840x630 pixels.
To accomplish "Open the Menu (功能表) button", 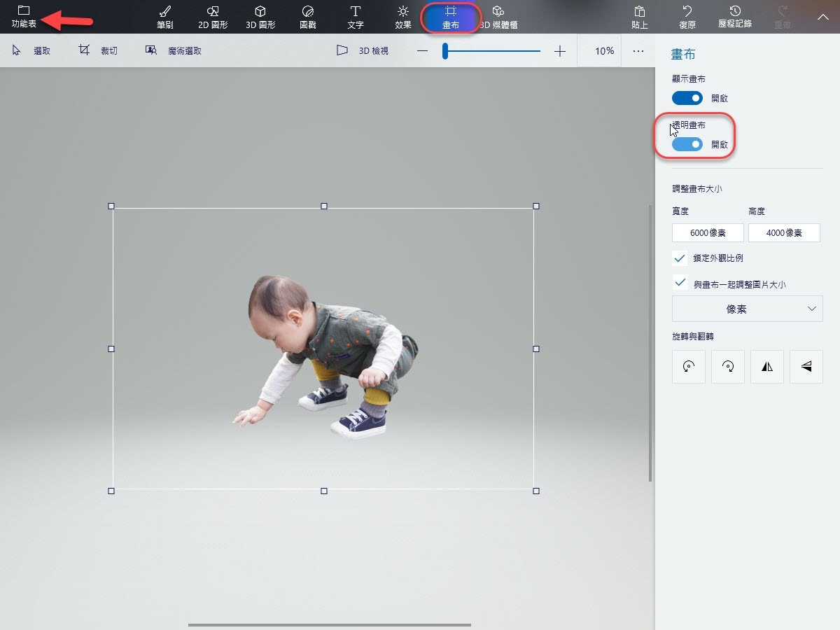I will click(x=24, y=17).
